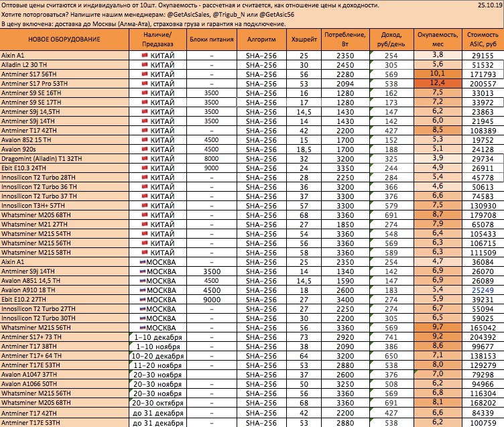Viewport: 504px width, 427px height.
Task: Click the Russia flag in Avalon A910 18 TH row
Action: pos(143,290)
